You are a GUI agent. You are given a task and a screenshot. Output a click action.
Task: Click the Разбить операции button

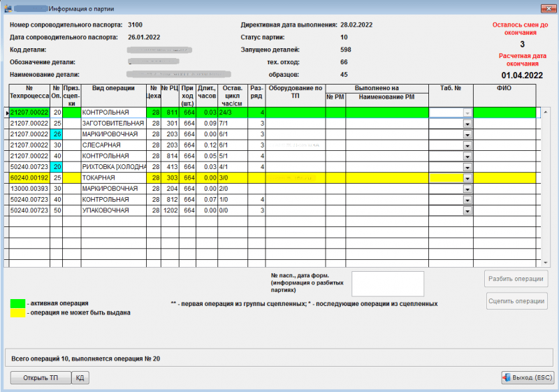coord(516,279)
